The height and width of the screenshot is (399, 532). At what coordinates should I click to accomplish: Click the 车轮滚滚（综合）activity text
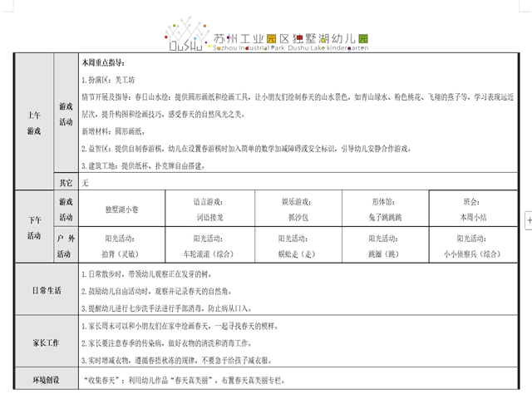(209, 254)
